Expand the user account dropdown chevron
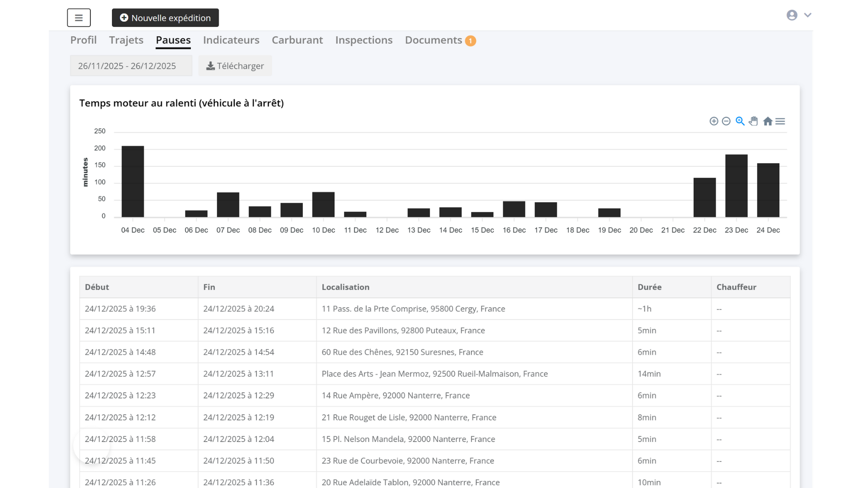 pos(808,15)
